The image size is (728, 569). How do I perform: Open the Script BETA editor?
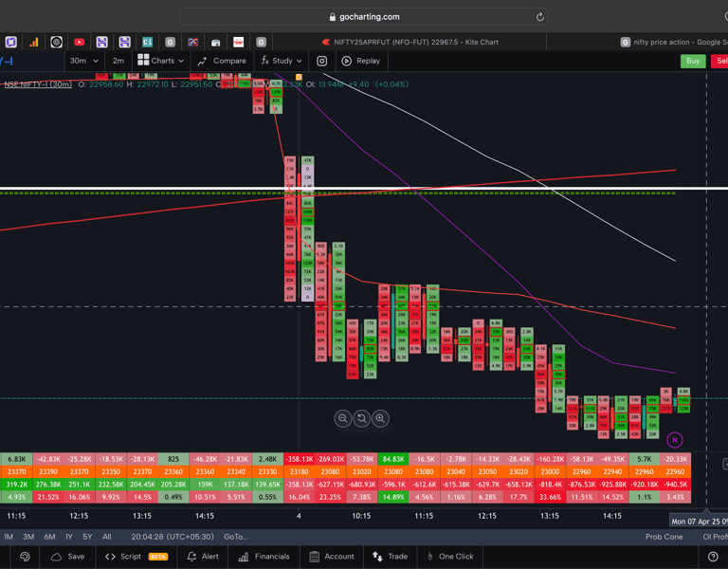point(136,557)
